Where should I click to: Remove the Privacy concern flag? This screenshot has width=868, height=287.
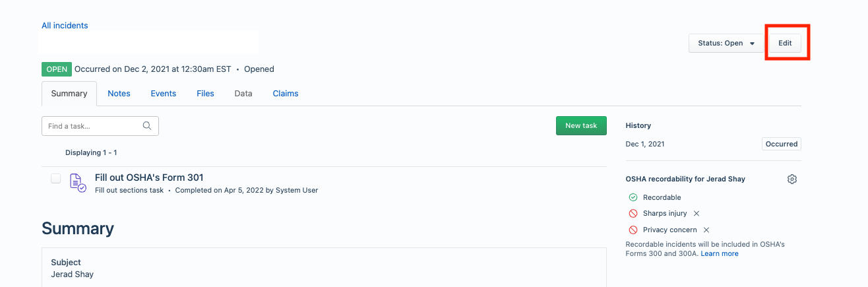coord(706,230)
